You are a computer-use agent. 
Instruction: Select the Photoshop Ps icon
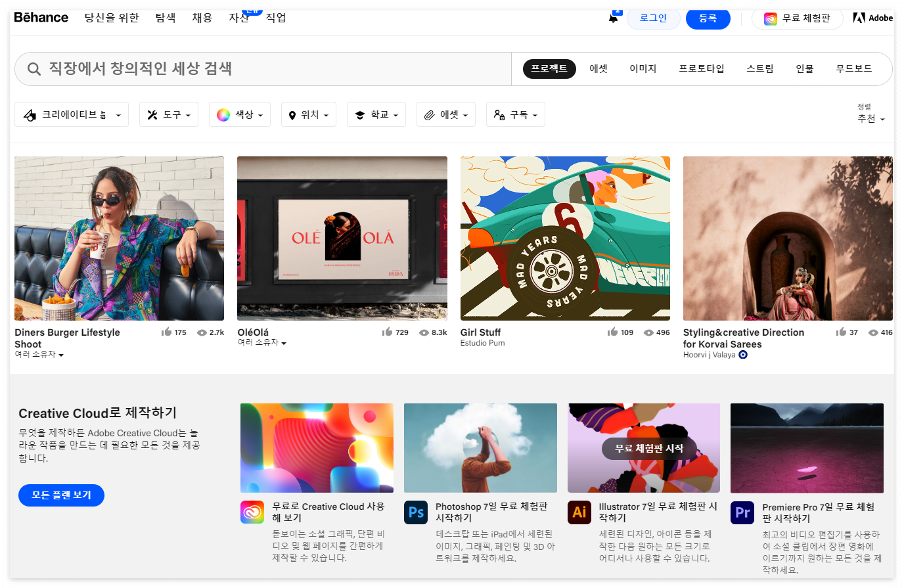415,513
